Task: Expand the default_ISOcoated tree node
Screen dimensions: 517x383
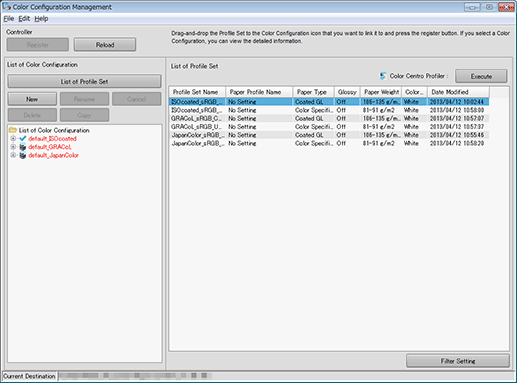Action: tap(13, 138)
